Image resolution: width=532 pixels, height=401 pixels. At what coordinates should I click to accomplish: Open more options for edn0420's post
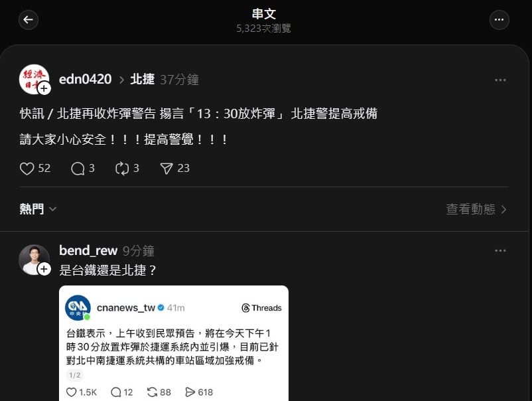click(500, 80)
